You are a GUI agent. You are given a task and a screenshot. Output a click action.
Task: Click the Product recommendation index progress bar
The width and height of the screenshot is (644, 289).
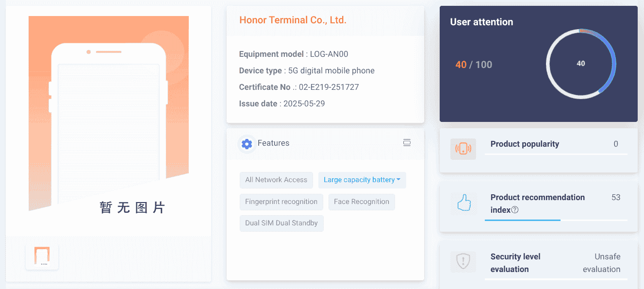556,220
